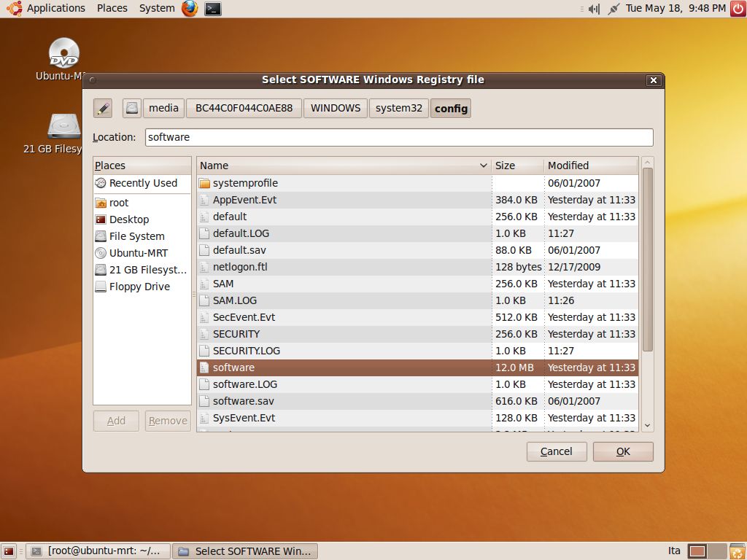Click the Desktop icon in Places

(x=101, y=219)
